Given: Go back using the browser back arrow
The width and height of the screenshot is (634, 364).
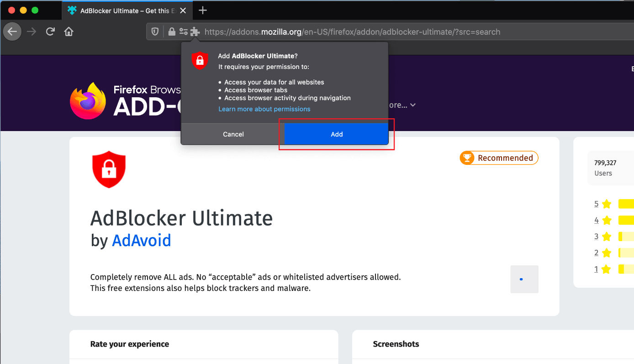Looking at the screenshot, I should click(12, 32).
